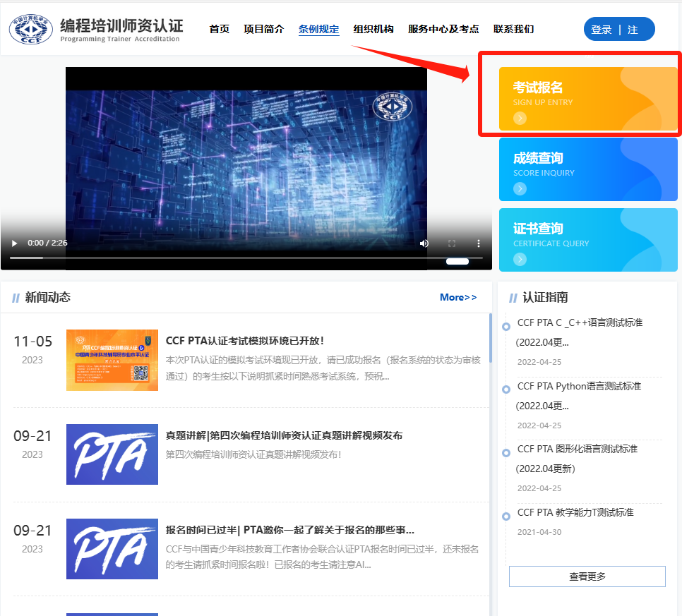Open 服务中心及考点 from the top menu
Screen dimensions: 682x616
click(443, 29)
